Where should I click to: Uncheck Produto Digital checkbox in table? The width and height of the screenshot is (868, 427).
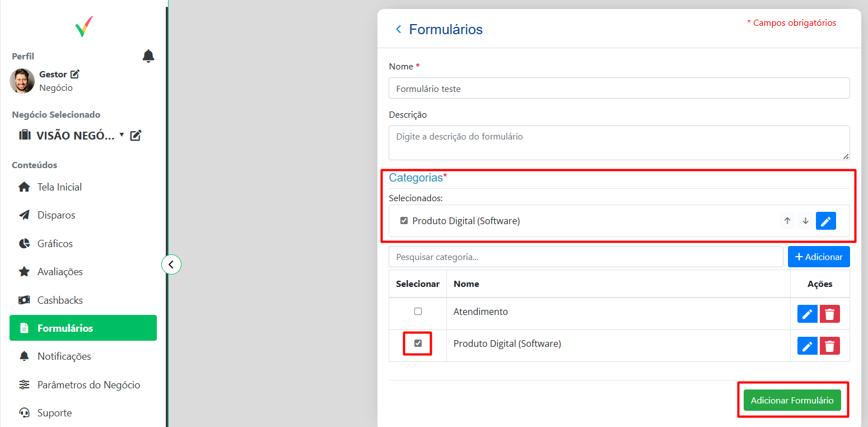418,344
